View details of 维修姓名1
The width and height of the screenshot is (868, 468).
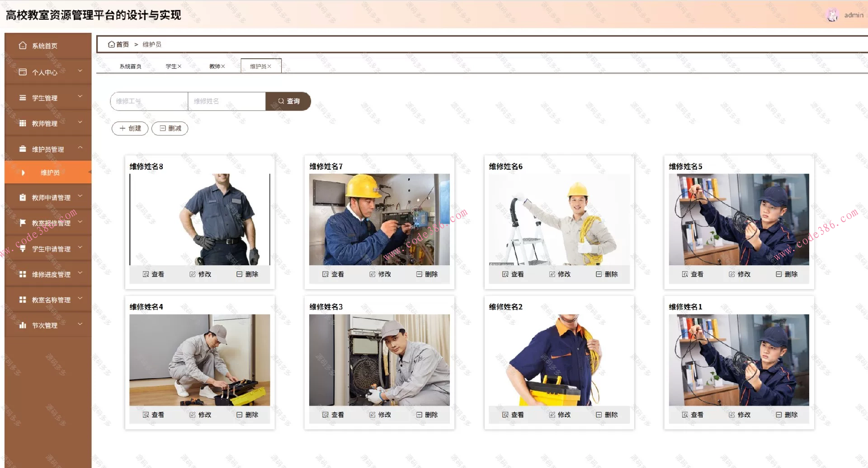coord(693,415)
